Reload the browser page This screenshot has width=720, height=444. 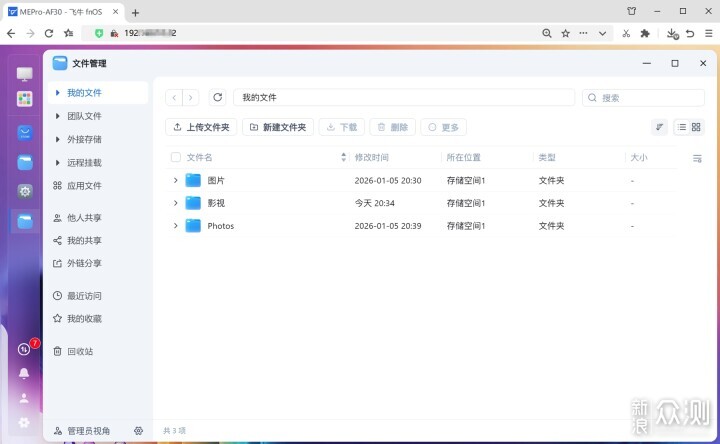point(49,33)
